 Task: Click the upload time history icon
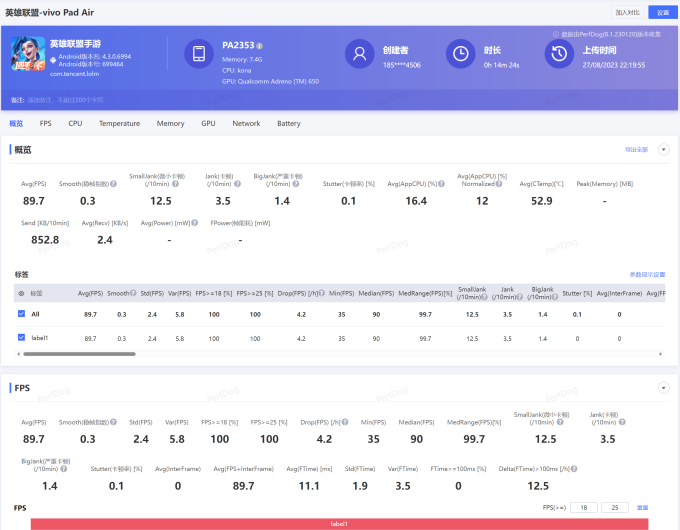(x=559, y=54)
